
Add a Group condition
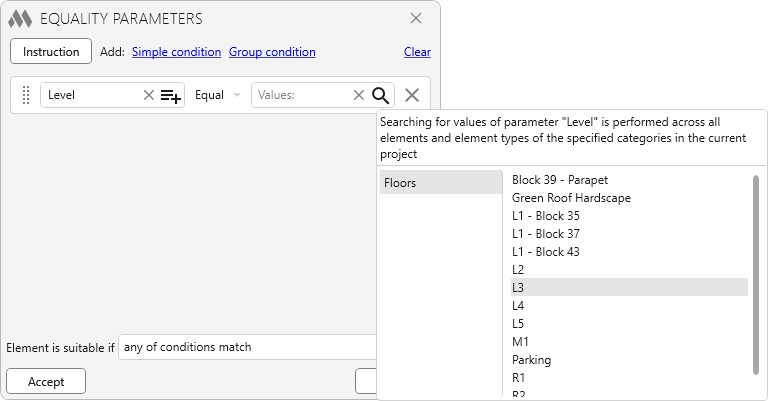pyautogui.click(x=272, y=52)
